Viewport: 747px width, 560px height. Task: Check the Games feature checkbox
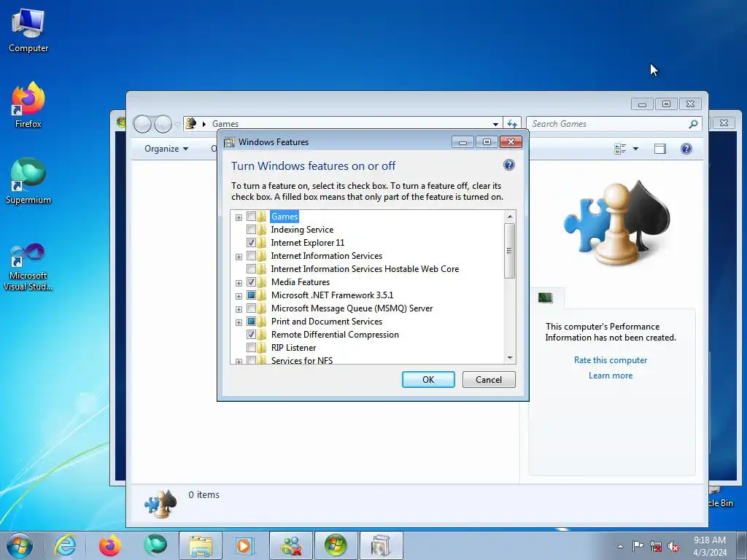click(251, 216)
